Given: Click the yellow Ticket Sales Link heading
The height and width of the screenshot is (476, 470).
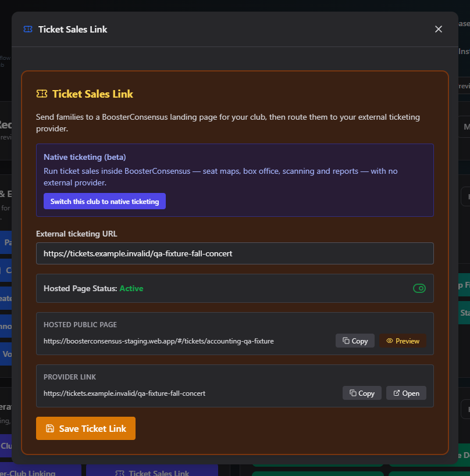Looking at the screenshot, I should (x=92, y=94).
